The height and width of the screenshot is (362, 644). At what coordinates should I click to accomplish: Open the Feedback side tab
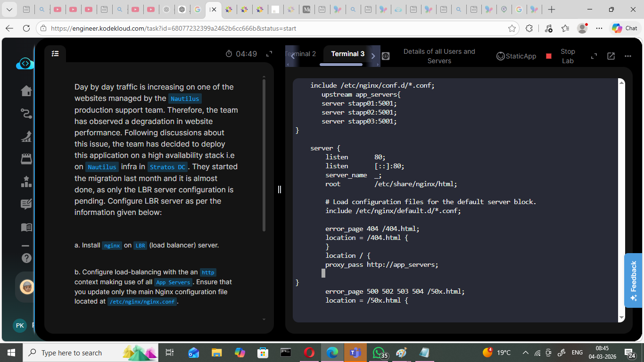coord(634,280)
